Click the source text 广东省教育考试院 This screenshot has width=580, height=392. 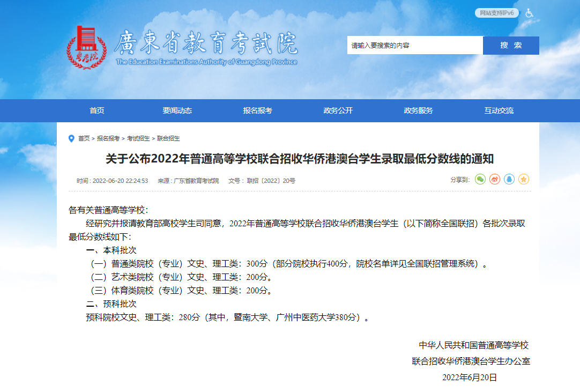pos(196,181)
